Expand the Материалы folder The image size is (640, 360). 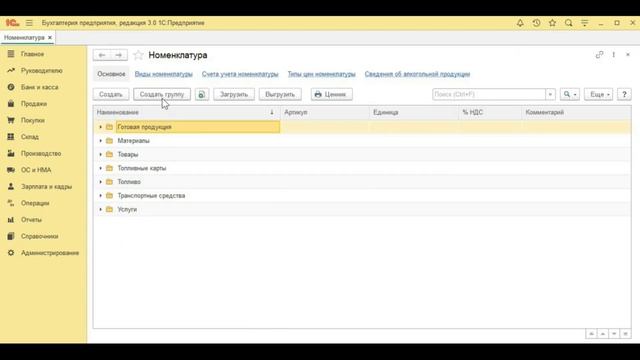coord(100,141)
